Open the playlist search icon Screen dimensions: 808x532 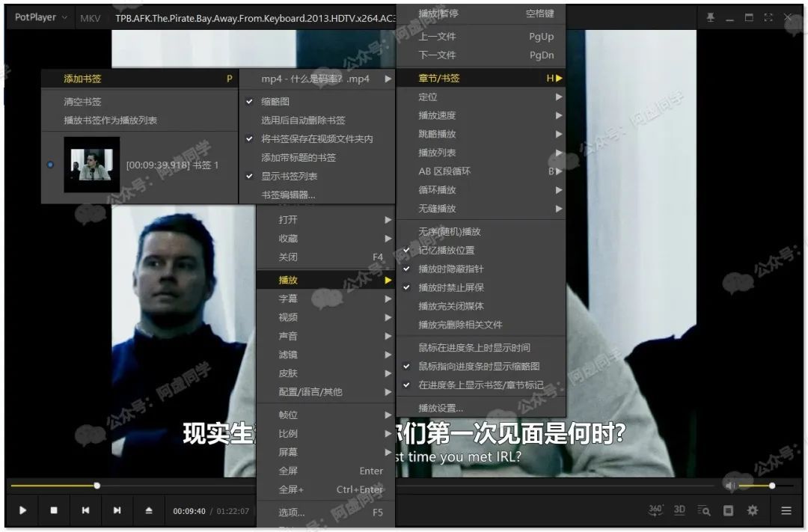703,510
